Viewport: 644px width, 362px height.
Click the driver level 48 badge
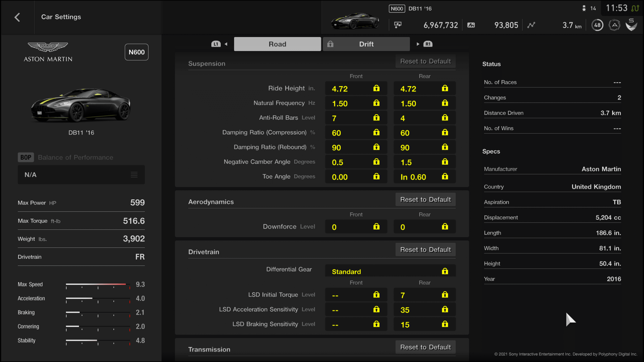tap(597, 25)
